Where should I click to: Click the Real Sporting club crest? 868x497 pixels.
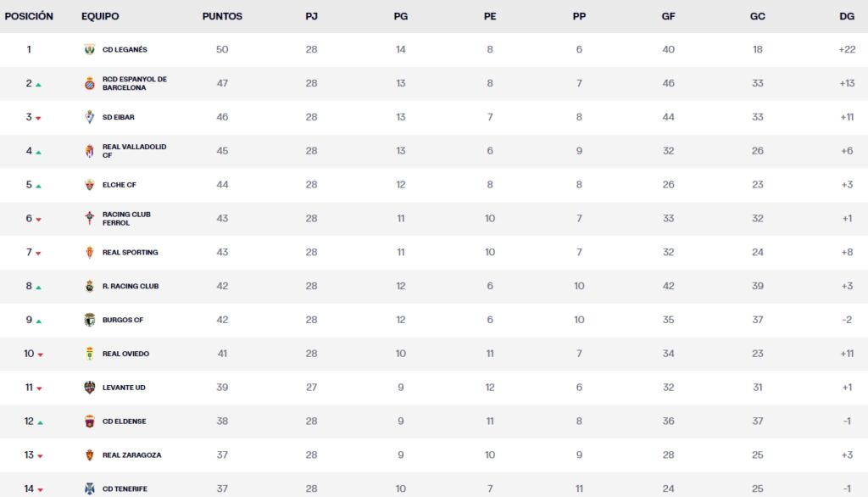[89, 253]
